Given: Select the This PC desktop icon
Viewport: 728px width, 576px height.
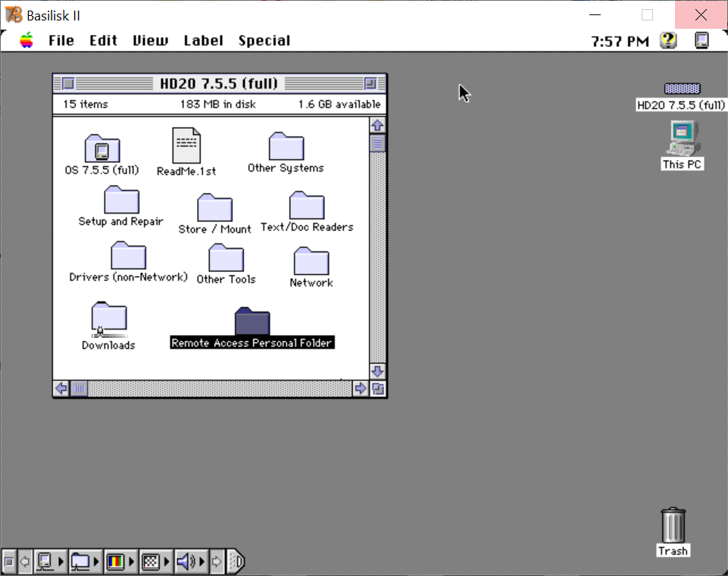Looking at the screenshot, I should point(683,139).
